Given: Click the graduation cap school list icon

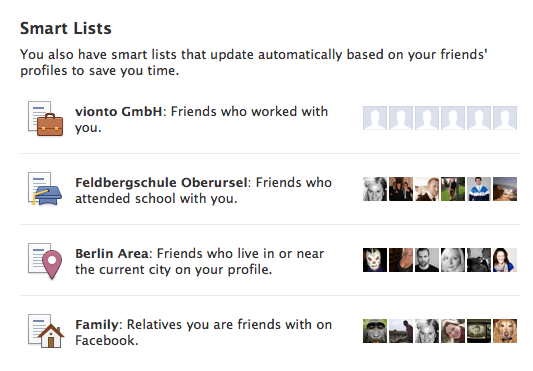Looking at the screenshot, I should (x=45, y=189).
